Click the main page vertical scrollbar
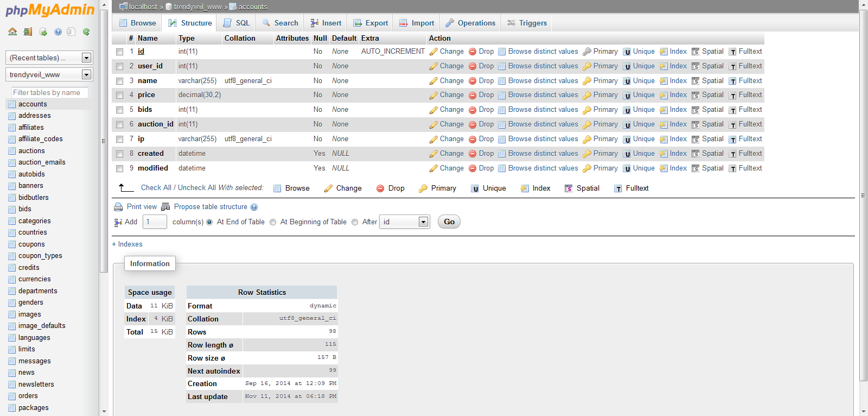Image resolution: width=868 pixels, height=416 pixels. point(864,196)
